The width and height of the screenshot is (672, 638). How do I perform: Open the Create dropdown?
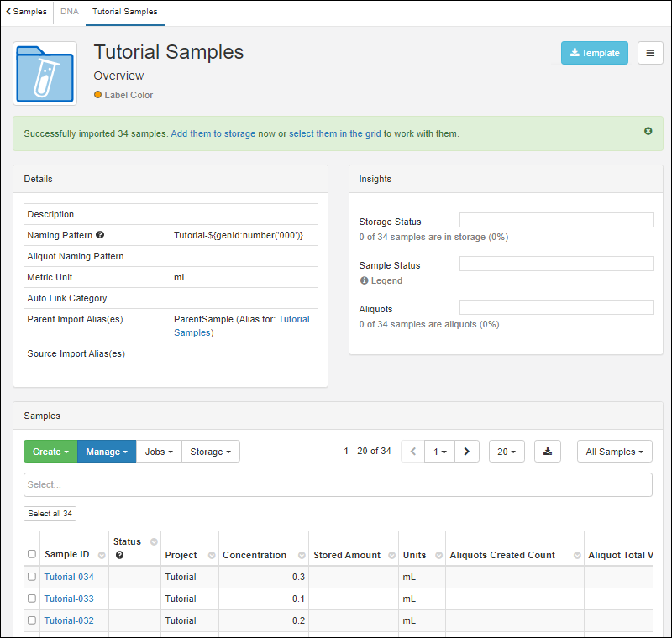point(50,452)
